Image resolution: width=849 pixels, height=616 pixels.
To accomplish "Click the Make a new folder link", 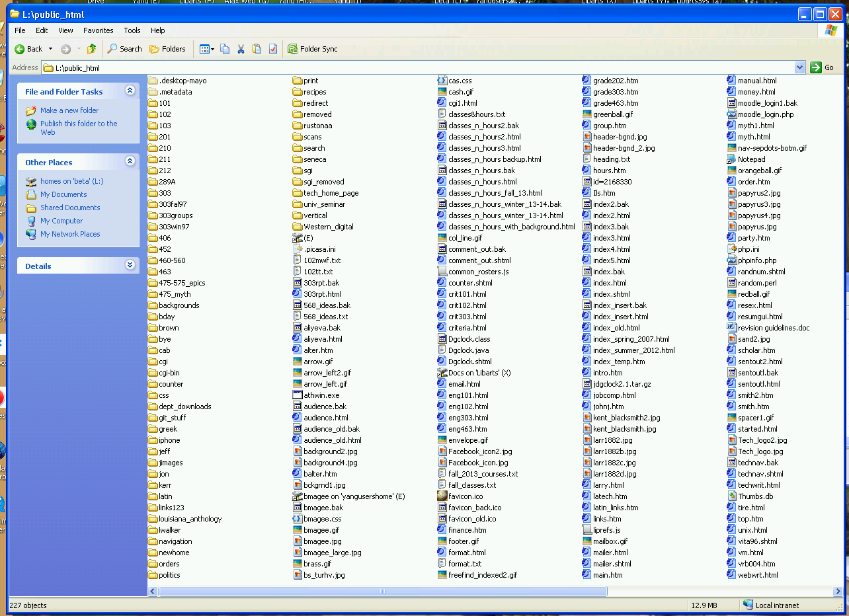I will pos(69,110).
